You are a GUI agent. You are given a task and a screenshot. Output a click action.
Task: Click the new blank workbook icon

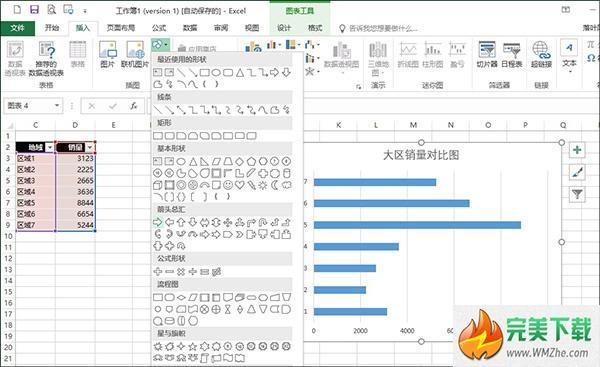pos(17,10)
